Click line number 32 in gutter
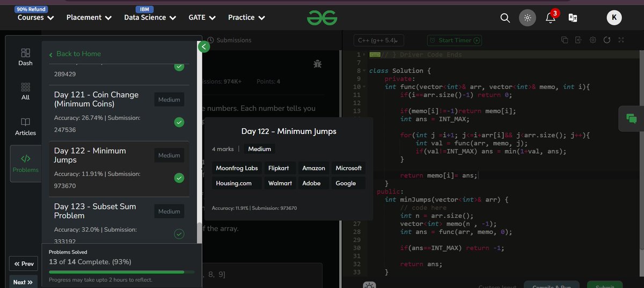The height and width of the screenshot is (288, 644). (357, 264)
